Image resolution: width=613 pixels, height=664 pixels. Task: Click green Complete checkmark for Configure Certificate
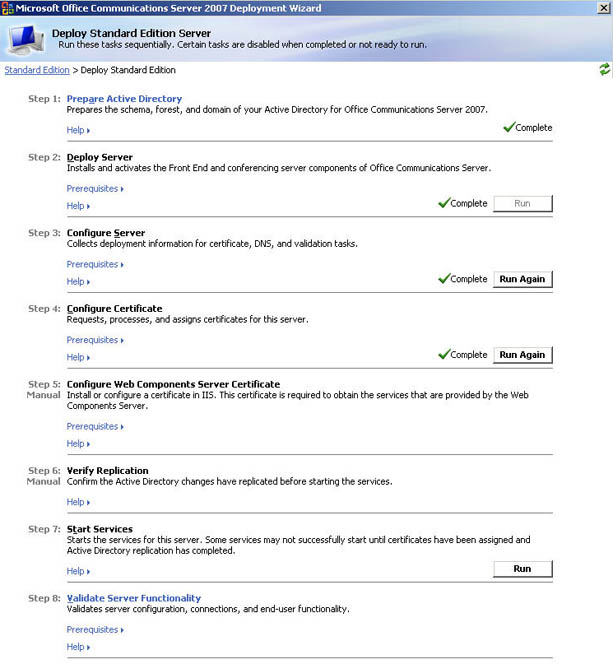pyautogui.click(x=444, y=355)
